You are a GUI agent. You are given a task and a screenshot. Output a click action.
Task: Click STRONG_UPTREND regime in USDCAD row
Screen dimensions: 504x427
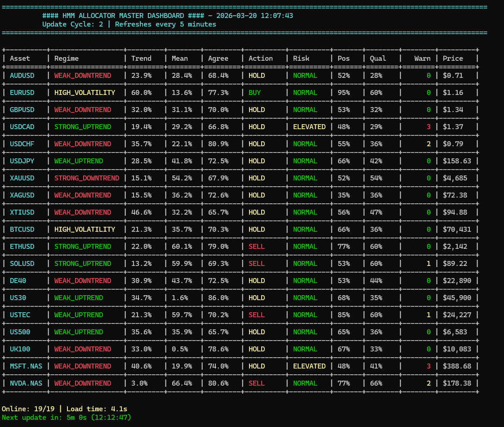(83, 127)
